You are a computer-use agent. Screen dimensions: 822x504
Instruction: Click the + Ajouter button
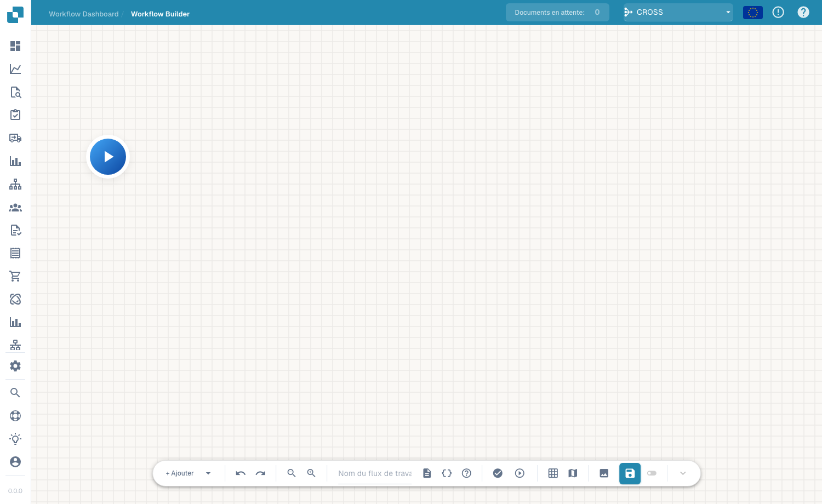180,473
